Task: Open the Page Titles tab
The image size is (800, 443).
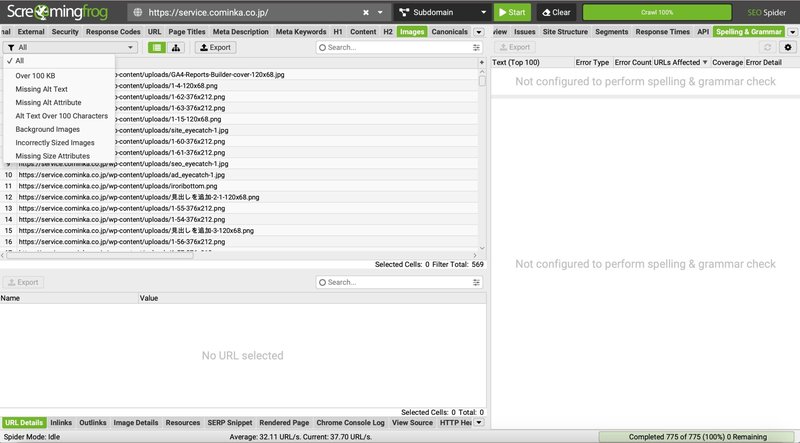Action: 187,32
